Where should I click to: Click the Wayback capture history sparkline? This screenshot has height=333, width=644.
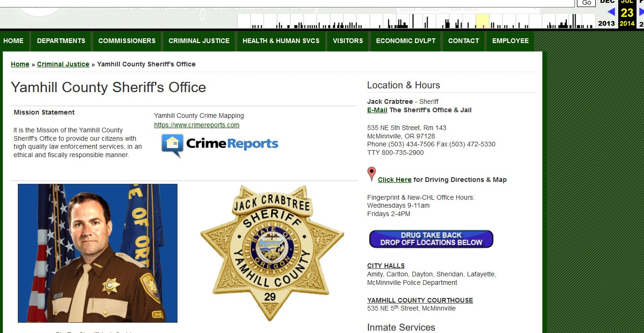[x=416, y=22]
